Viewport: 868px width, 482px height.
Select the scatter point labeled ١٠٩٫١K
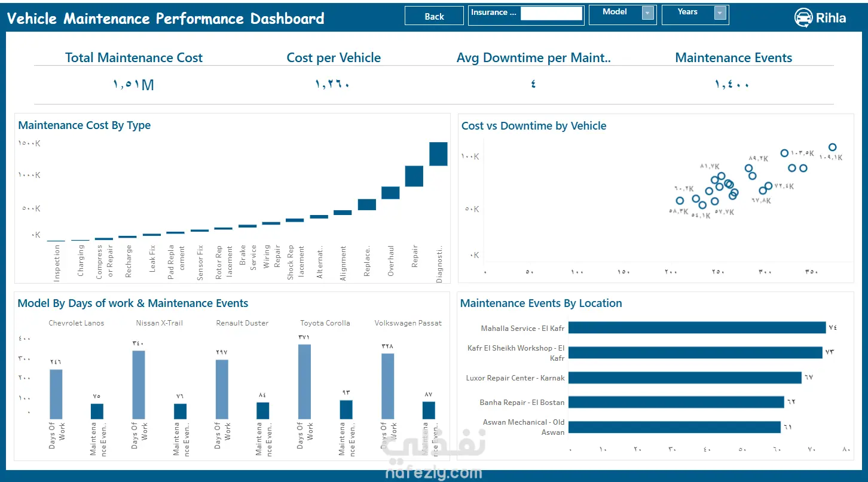832,148
